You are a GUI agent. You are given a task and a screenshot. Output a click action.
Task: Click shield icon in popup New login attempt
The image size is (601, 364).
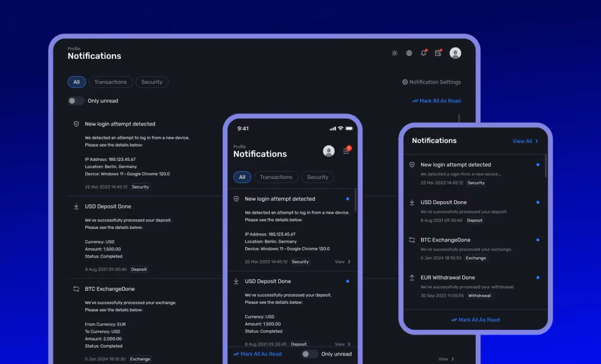(412, 165)
